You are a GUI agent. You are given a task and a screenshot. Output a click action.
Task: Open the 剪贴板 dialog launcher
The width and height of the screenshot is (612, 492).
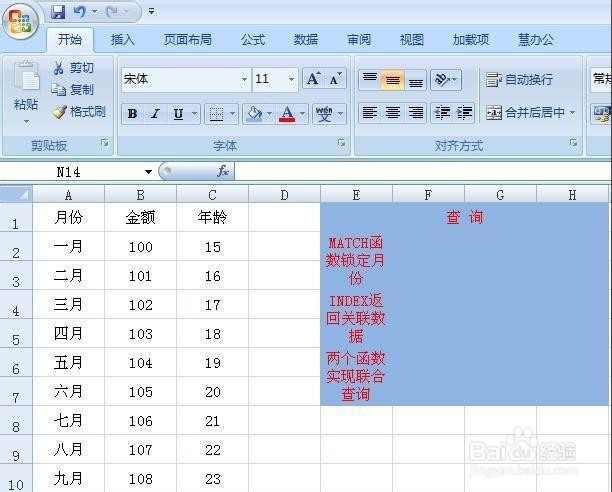pyautogui.click(x=105, y=143)
